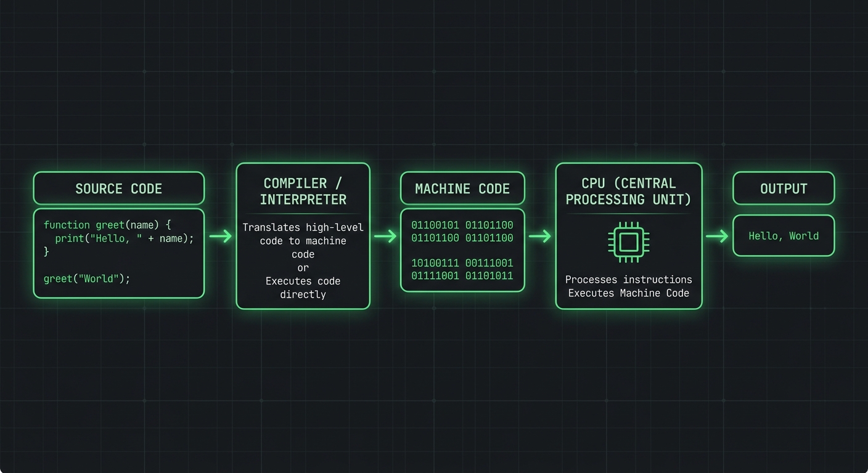868x473 pixels.
Task: Select the SOURCE CODE header box
Action: point(118,188)
